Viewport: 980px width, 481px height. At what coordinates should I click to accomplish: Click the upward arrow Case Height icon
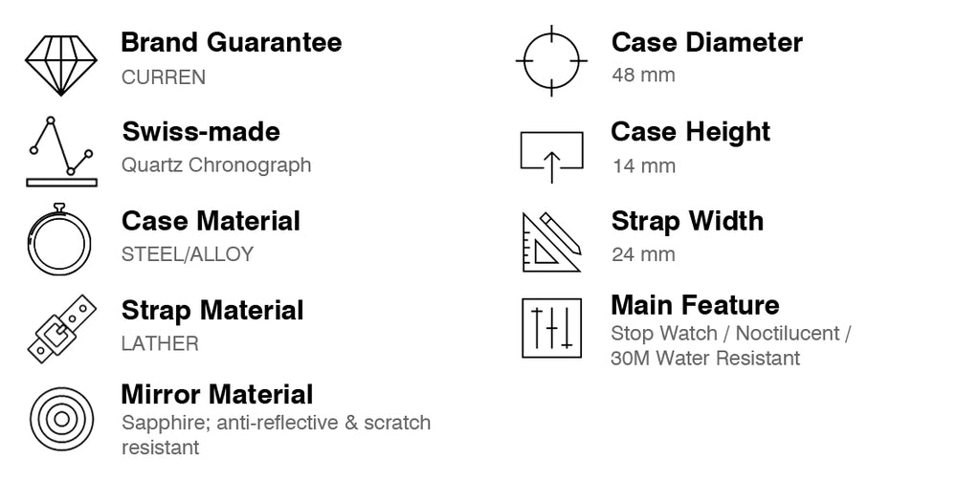click(551, 156)
